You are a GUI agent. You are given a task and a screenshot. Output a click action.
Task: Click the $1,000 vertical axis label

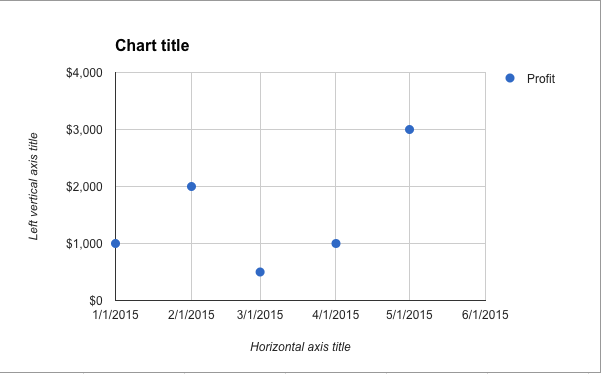click(84, 244)
